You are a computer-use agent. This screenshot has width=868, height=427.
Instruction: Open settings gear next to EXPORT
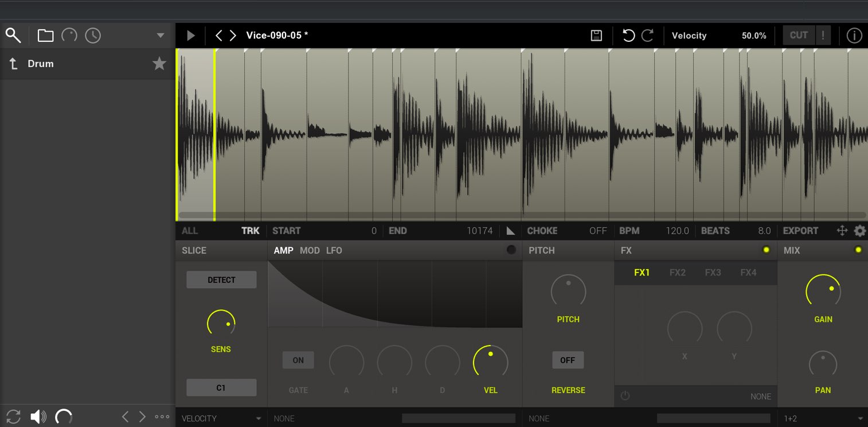tap(860, 231)
